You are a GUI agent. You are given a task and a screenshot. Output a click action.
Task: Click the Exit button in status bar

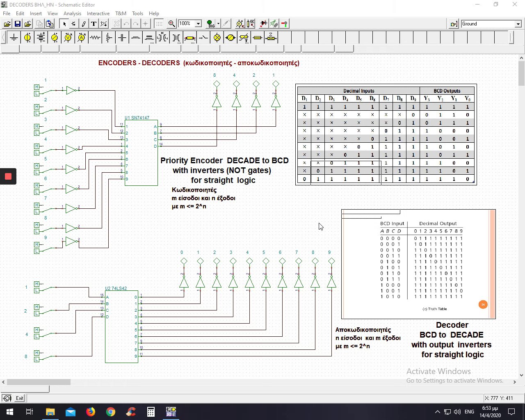19,398
